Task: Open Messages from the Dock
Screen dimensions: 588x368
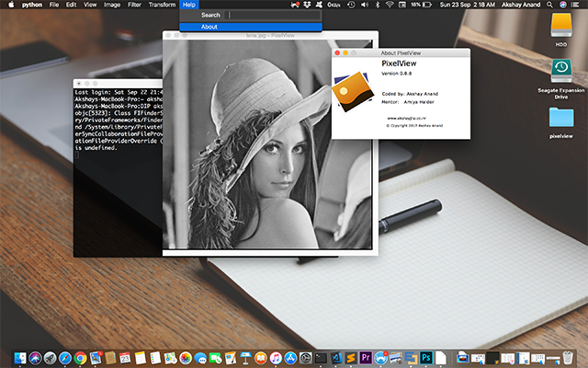Action: (x=200, y=358)
